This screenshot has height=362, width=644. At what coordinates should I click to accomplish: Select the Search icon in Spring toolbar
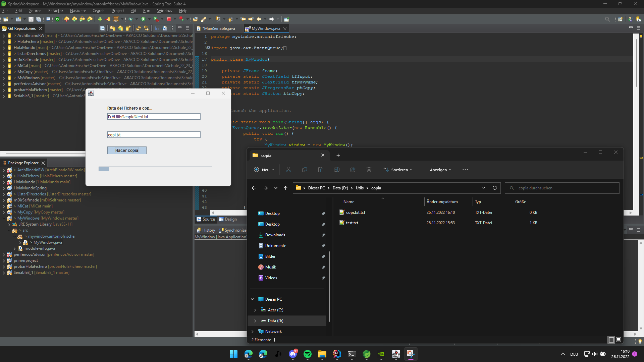[x=607, y=19]
